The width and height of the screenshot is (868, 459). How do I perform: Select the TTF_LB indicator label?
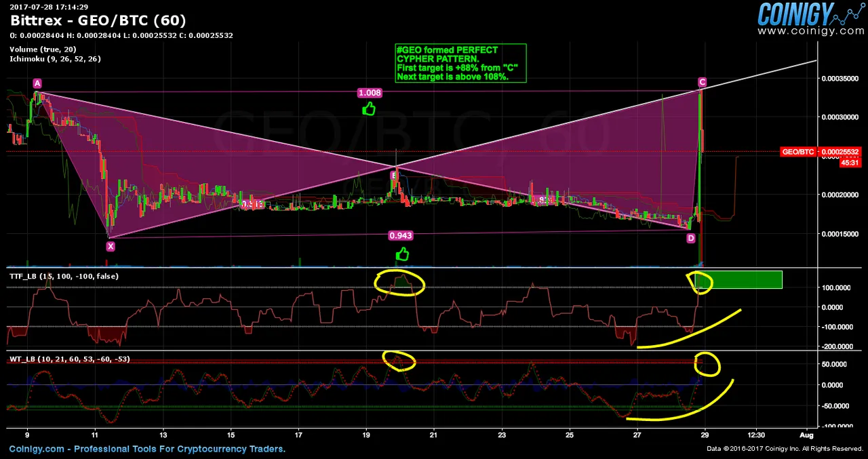[x=63, y=276]
